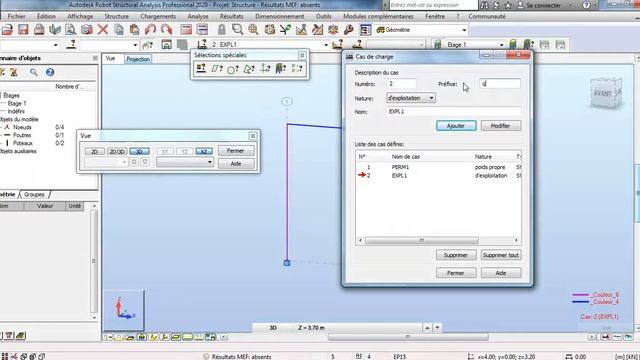640x360 pixels.
Task: Toggle 3D view mode button
Action: pyautogui.click(x=139, y=151)
